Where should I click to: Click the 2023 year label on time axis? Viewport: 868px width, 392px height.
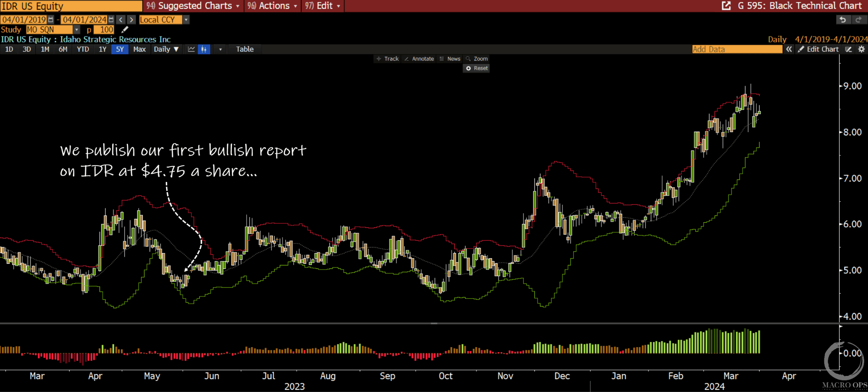tap(295, 386)
